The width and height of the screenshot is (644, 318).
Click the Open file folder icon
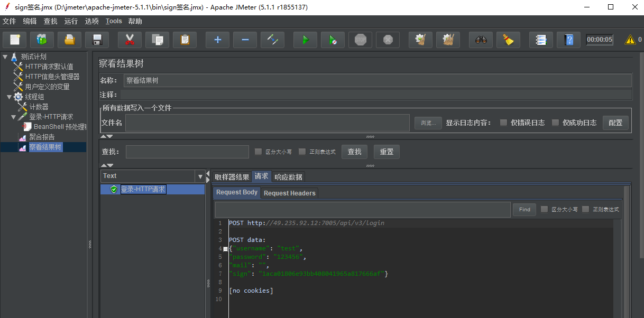pos(69,40)
